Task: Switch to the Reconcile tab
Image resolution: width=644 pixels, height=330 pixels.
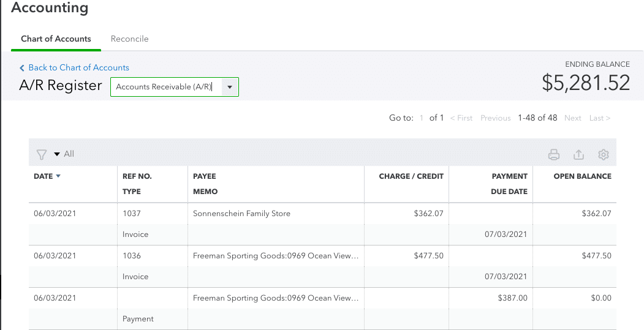Action: [x=129, y=39]
